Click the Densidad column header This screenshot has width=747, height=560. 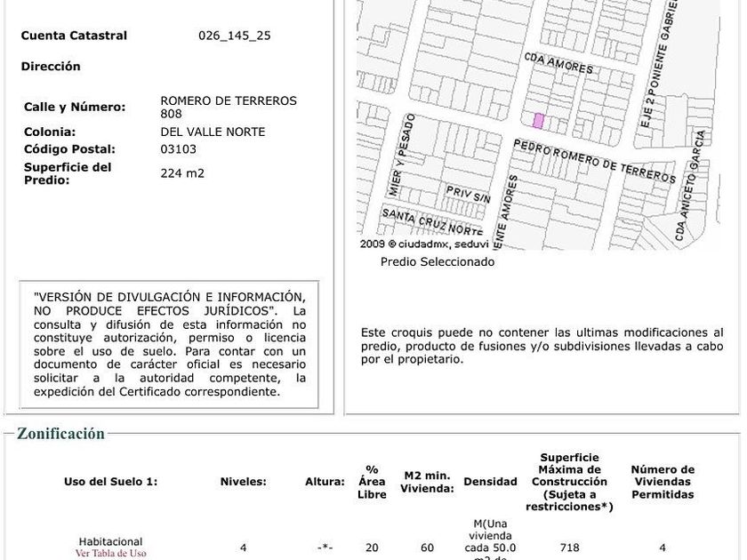coord(490,482)
